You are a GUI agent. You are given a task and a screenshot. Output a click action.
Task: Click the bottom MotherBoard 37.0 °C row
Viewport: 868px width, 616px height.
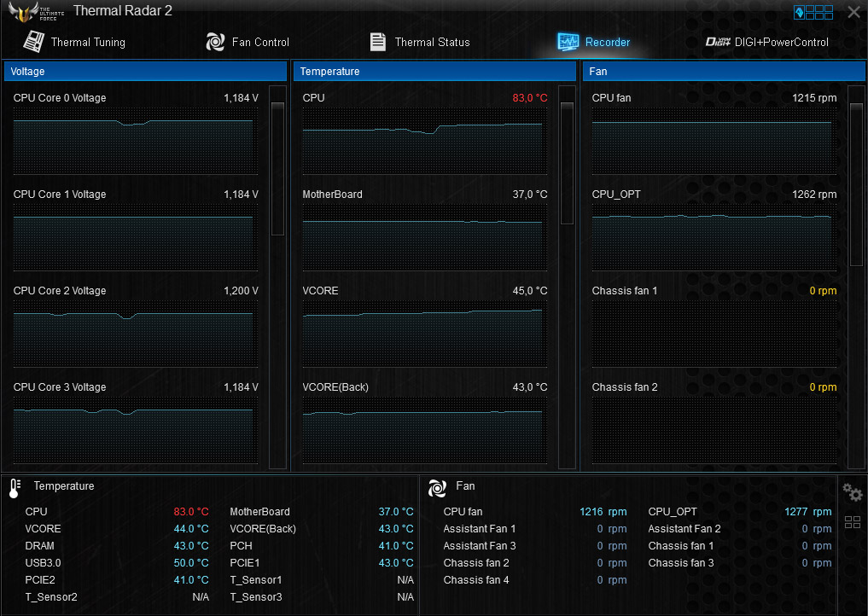(322, 512)
